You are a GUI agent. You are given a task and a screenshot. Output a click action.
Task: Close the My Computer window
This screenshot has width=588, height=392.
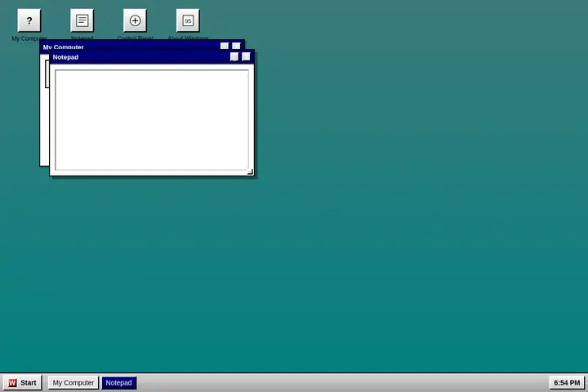coord(236,46)
